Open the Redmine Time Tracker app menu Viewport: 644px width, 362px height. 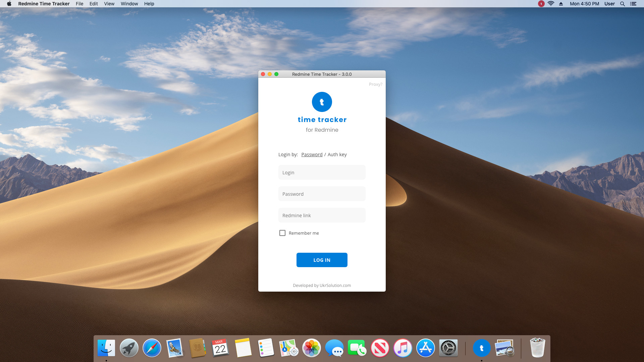coord(44,4)
